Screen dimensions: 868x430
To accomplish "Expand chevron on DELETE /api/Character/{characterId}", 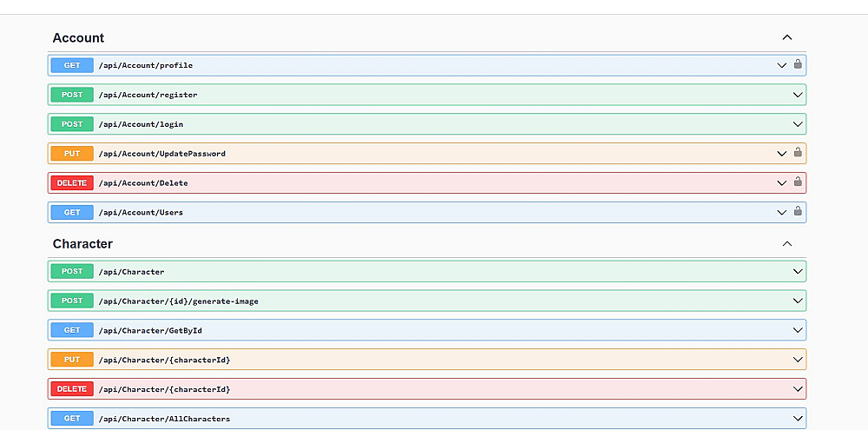I will (798, 389).
